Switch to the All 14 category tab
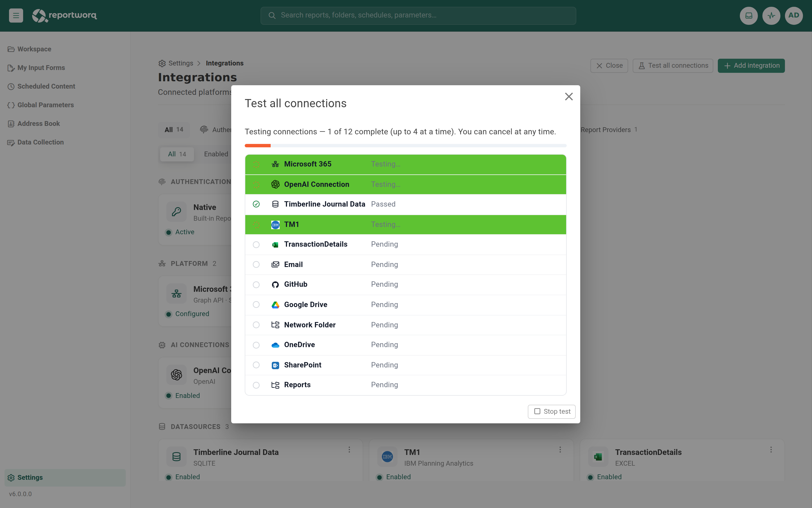This screenshot has height=508, width=812. pyautogui.click(x=174, y=130)
